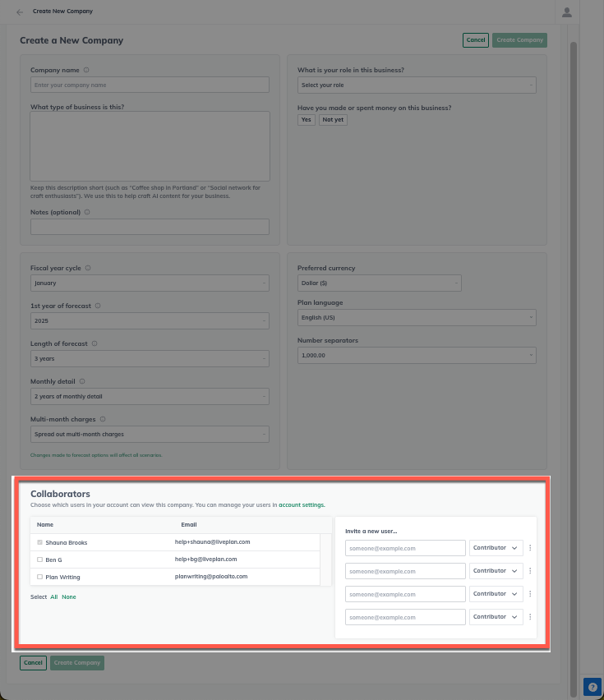This screenshot has height=700, width=604.
Task: Focus the Notes (optional) input field
Action: click(150, 227)
